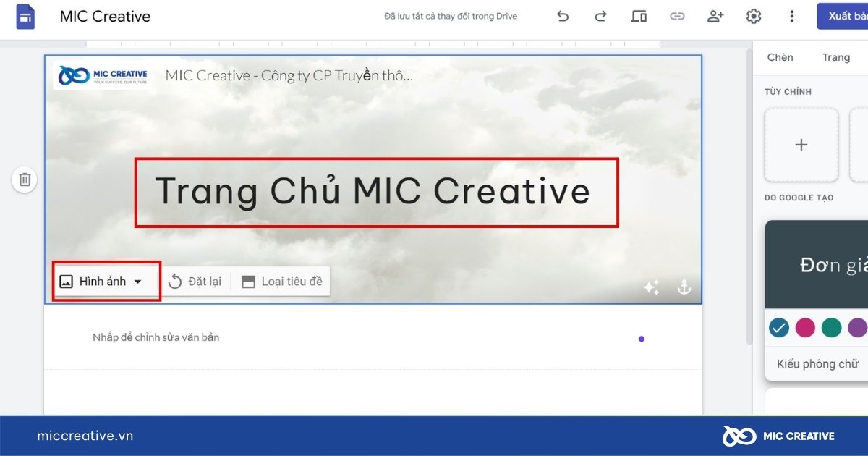Click the site name text in header
The image size is (868, 456).
[289, 75]
